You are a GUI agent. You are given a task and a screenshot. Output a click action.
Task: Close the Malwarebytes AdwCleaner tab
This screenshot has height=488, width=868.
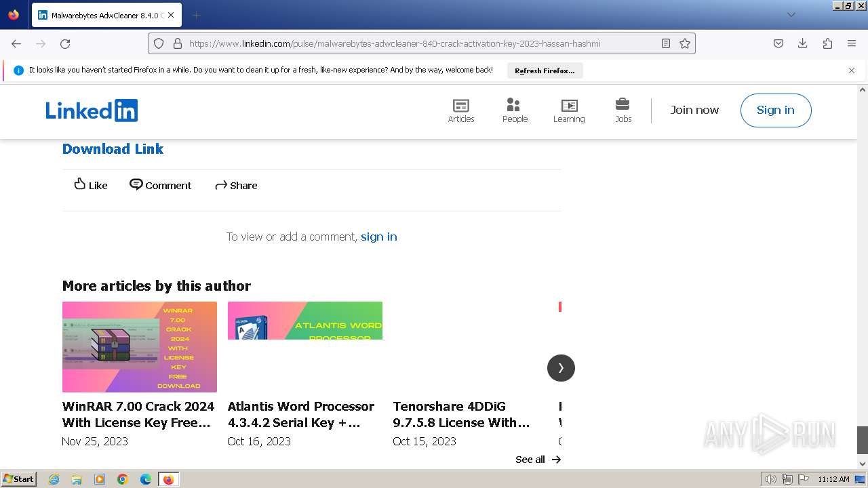tap(171, 15)
